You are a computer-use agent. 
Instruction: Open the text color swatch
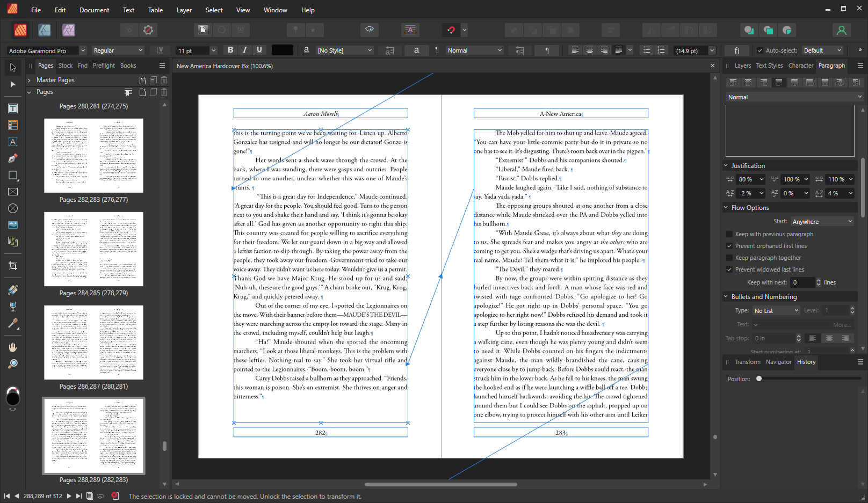[x=283, y=50]
